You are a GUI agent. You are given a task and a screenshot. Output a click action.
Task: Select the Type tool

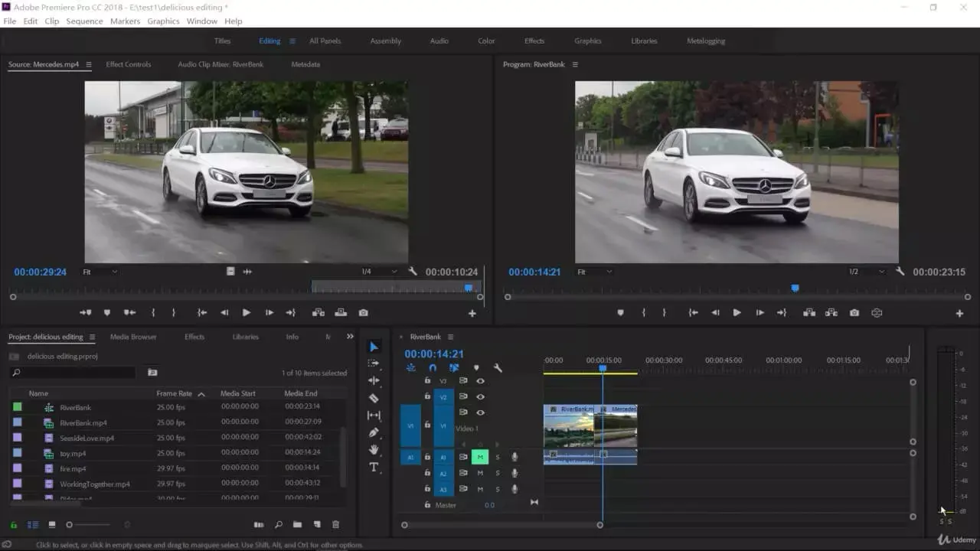click(x=374, y=467)
